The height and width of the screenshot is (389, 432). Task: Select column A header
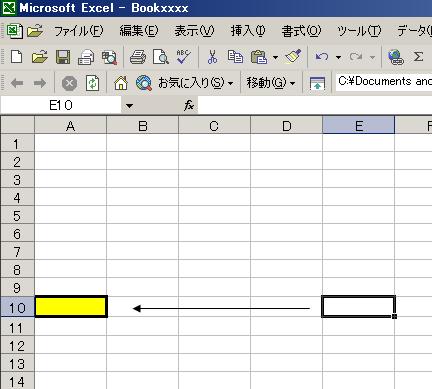click(x=71, y=126)
